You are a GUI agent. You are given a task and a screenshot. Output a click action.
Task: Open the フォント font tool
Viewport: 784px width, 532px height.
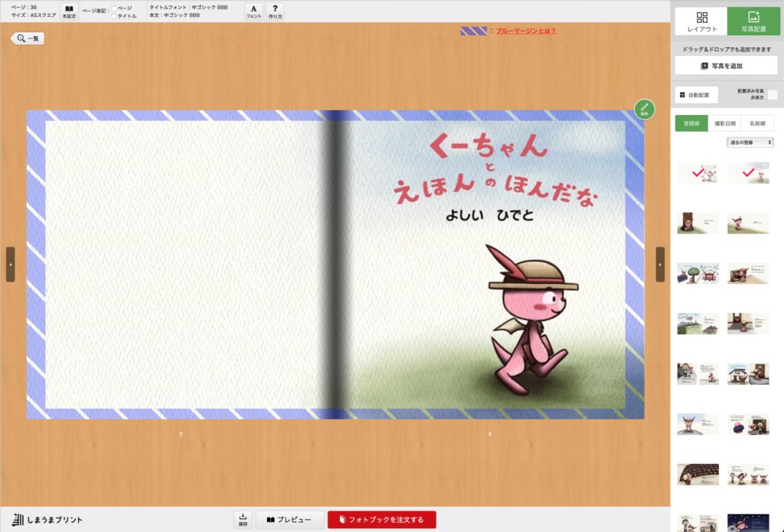tap(253, 11)
